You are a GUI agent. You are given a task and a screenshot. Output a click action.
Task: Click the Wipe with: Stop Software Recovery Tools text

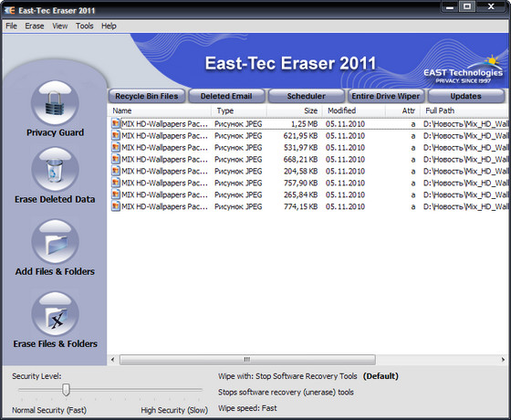pos(287,376)
